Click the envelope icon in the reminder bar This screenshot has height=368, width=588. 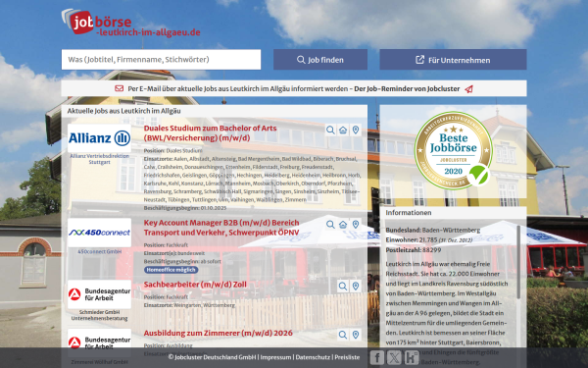click(120, 88)
